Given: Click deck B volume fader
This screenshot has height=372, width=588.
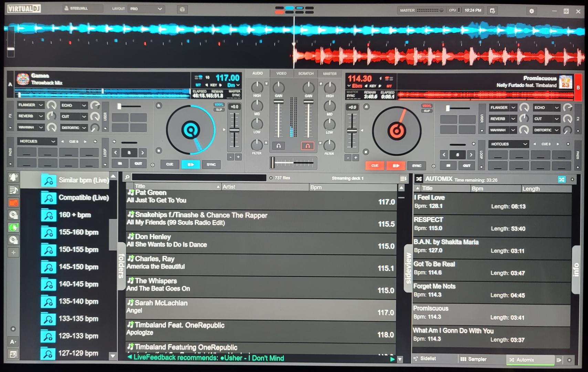Looking at the screenshot, I should (308, 119).
